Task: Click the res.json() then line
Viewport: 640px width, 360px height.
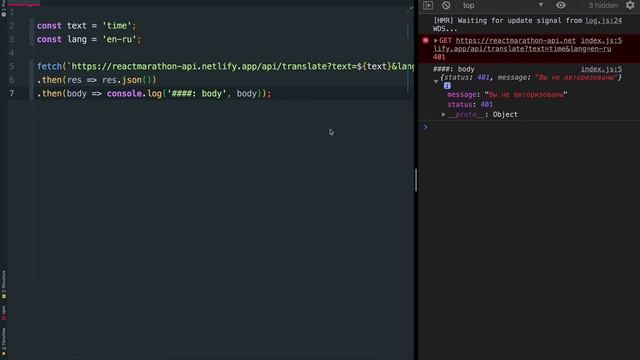Action: (x=96, y=80)
